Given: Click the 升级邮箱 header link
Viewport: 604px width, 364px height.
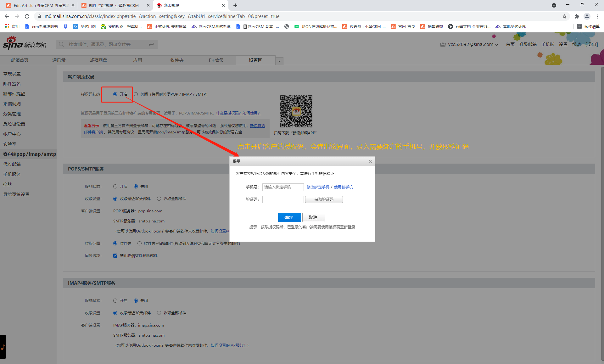Looking at the screenshot, I should 528,44.
